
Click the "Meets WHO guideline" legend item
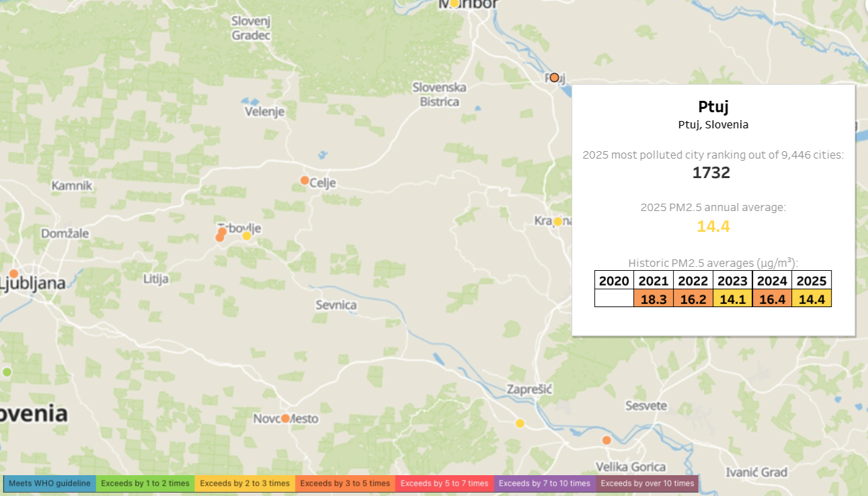pyautogui.click(x=50, y=483)
